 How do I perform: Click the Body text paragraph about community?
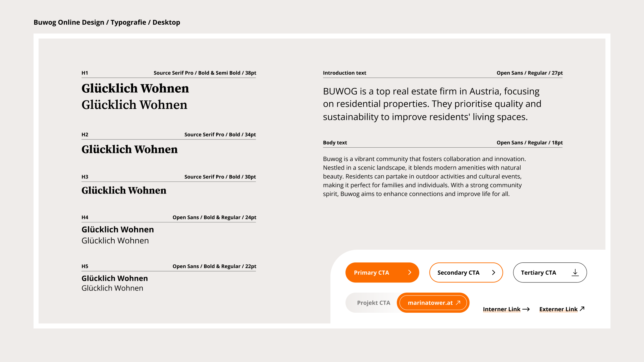coord(424,176)
